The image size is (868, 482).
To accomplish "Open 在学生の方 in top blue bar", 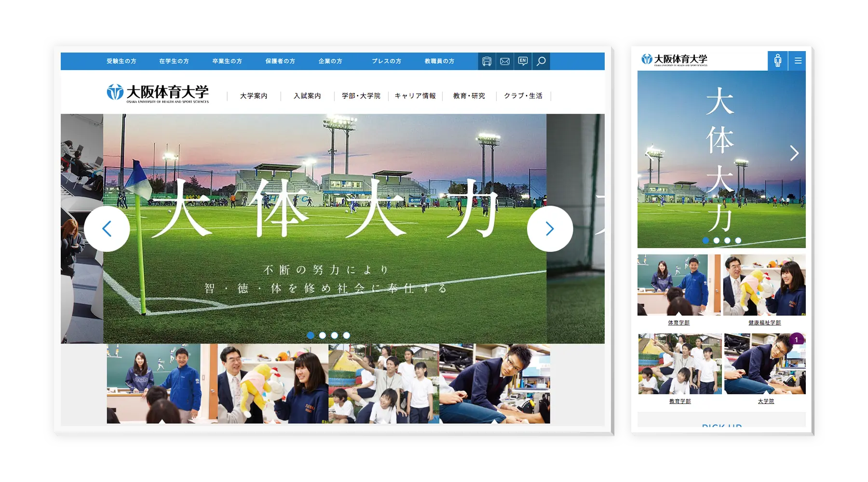I will (174, 61).
